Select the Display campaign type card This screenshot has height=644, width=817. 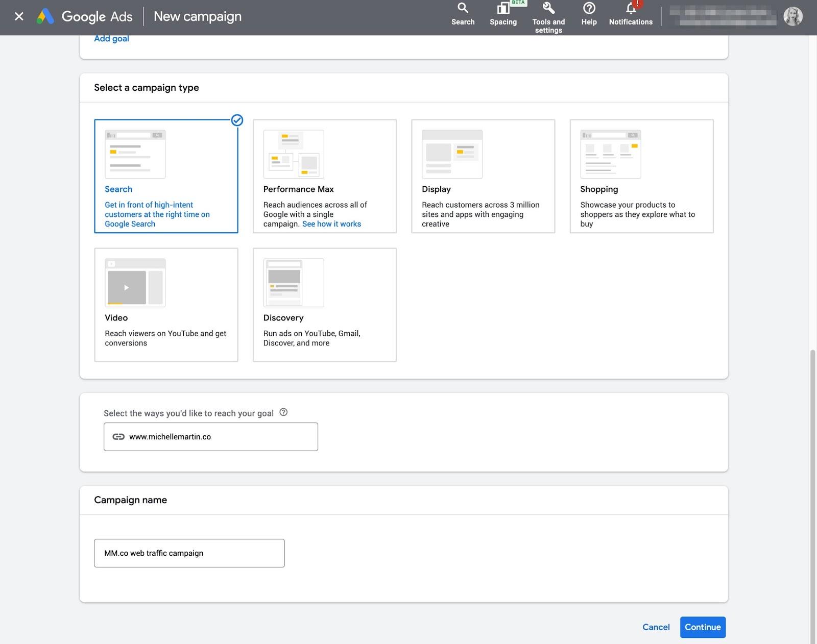click(x=483, y=177)
